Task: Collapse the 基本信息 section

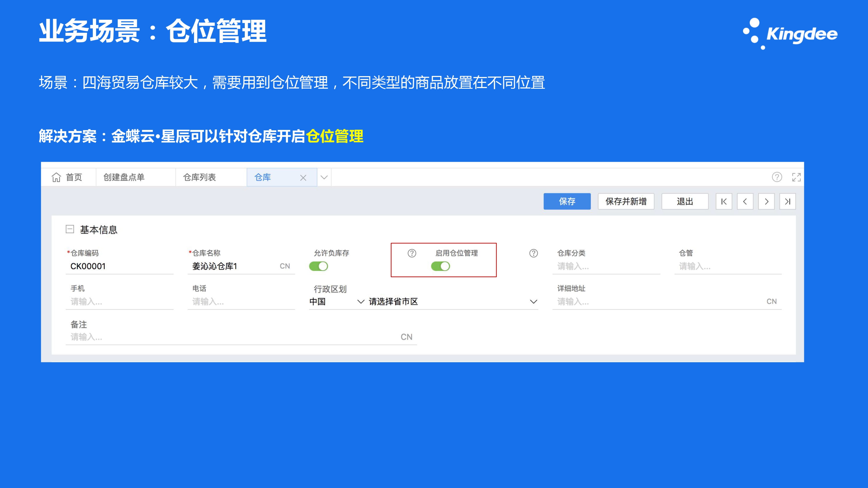Action: pos(70,229)
